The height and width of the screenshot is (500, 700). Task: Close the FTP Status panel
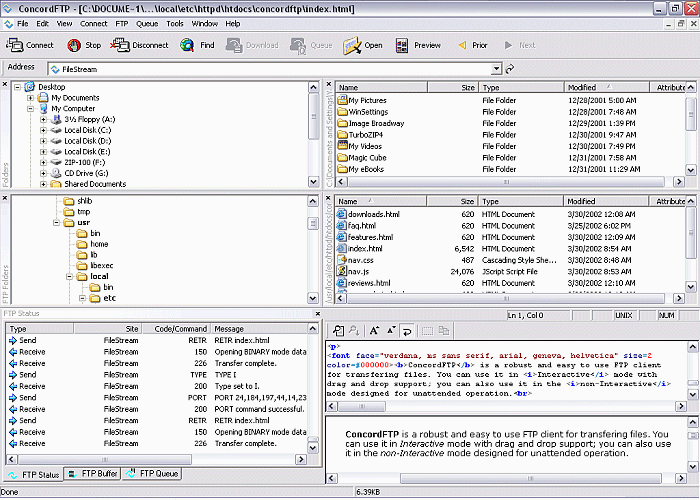(318, 314)
